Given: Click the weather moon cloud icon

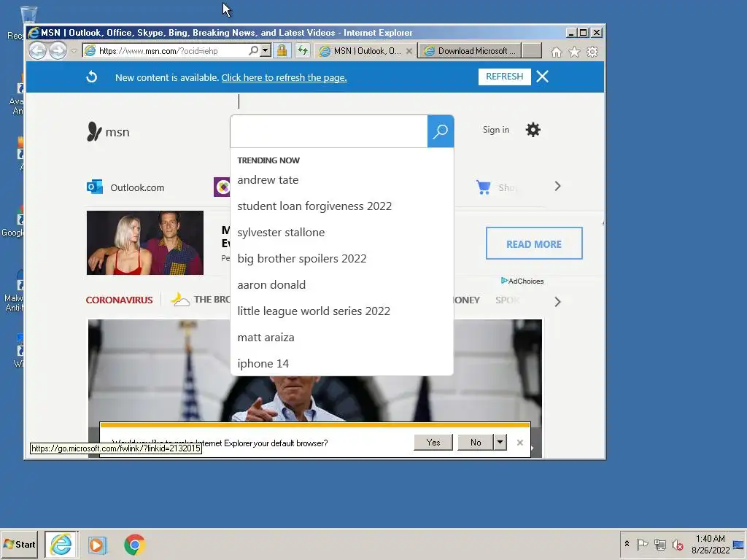Looking at the screenshot, I should pyautogui.click(x=180, y=299).
